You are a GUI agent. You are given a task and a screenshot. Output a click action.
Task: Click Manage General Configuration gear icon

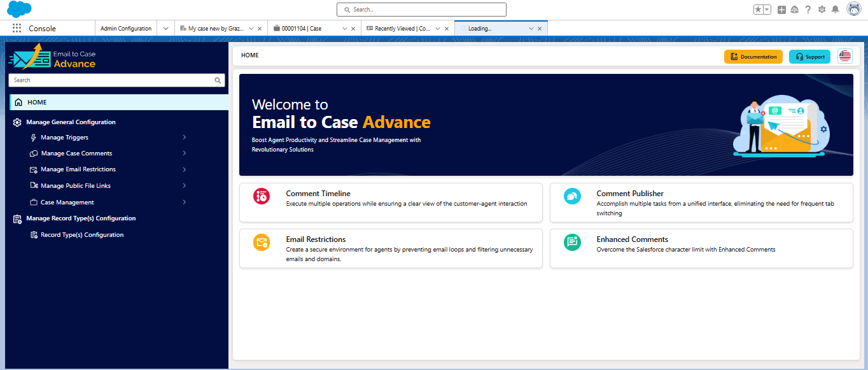[x=18, y=122]
